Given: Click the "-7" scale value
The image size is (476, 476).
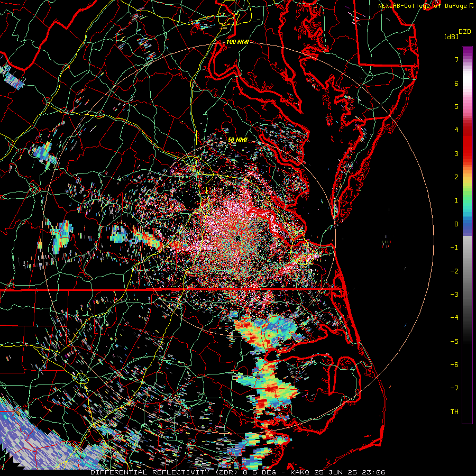Looking at the screenshot, I should pyautogui.click(x=454, y=388).
